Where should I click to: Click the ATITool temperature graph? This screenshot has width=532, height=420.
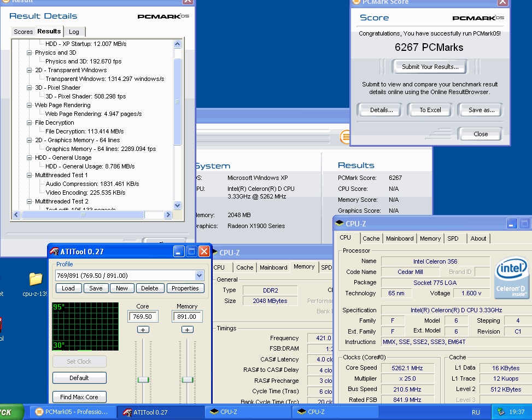coord(85,326)
